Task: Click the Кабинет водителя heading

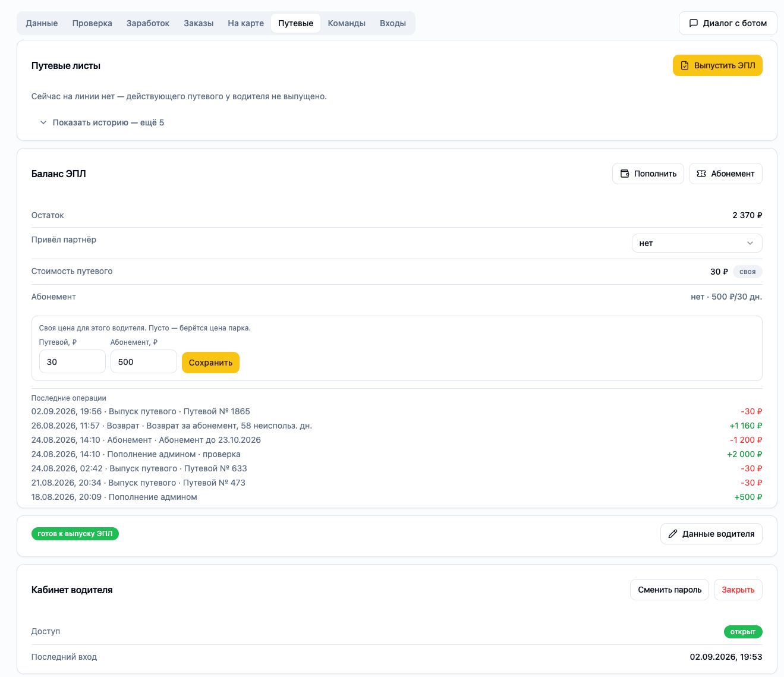Action: tap(72, 590)
